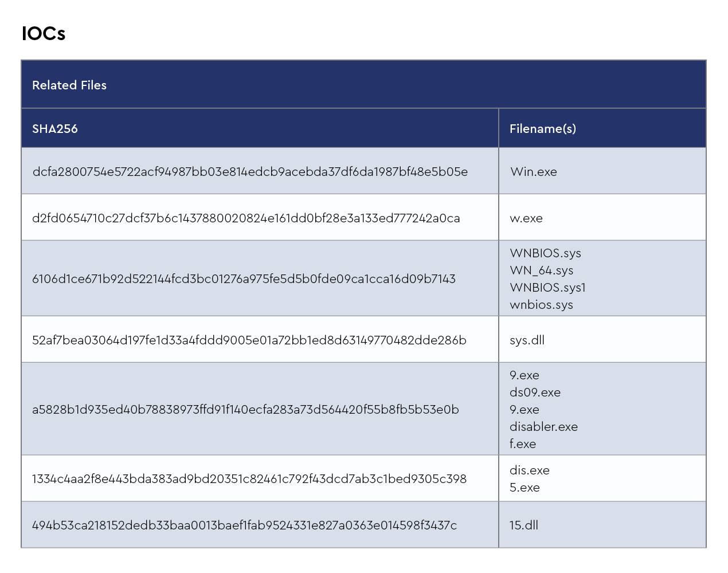This screenshot has width=728, height=573.
Task: Click the IOCs heading
Action: [x=44, y=34]
